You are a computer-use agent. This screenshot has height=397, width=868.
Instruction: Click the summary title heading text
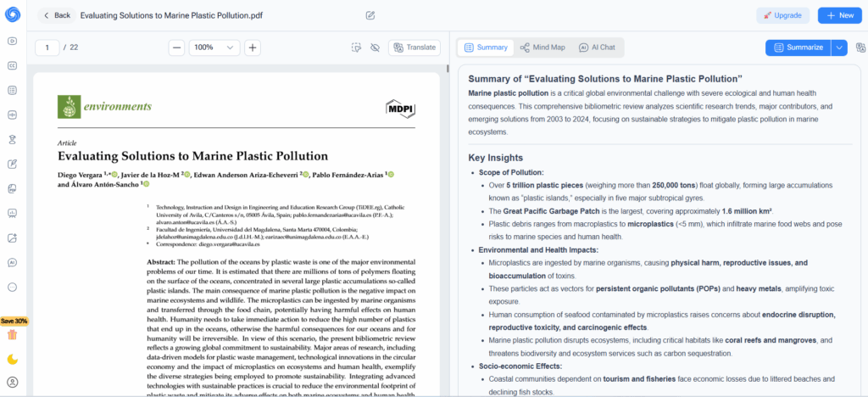605,79
